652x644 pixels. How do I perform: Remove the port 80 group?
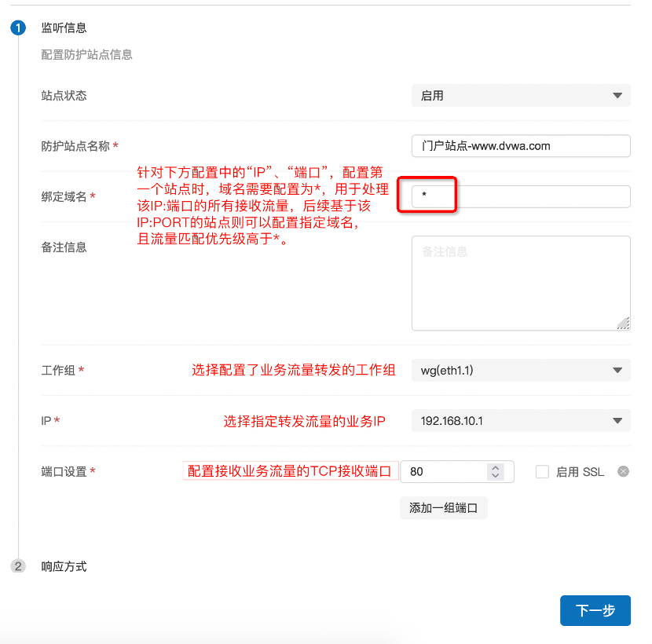pyautogui.click(x=623, y=472)
